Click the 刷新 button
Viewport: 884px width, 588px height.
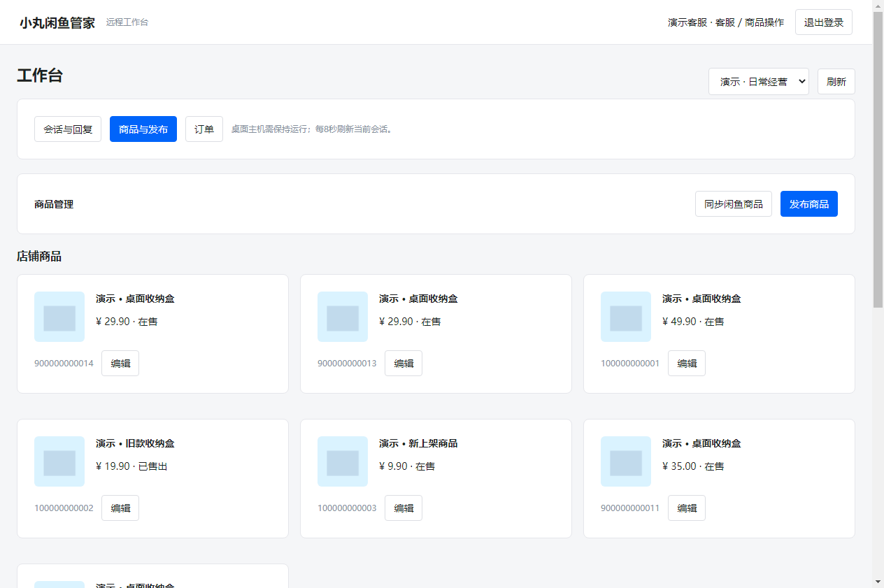coord(836,82)
